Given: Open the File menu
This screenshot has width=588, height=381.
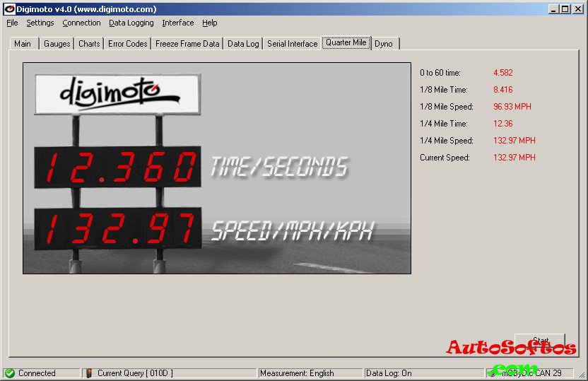Looking at the screenshot, I should [x=12, y=23].
